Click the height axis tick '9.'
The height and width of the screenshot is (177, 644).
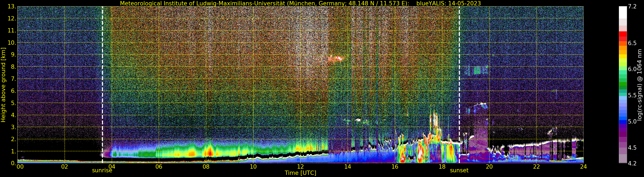pyautogui.click(x=13, y=55)
